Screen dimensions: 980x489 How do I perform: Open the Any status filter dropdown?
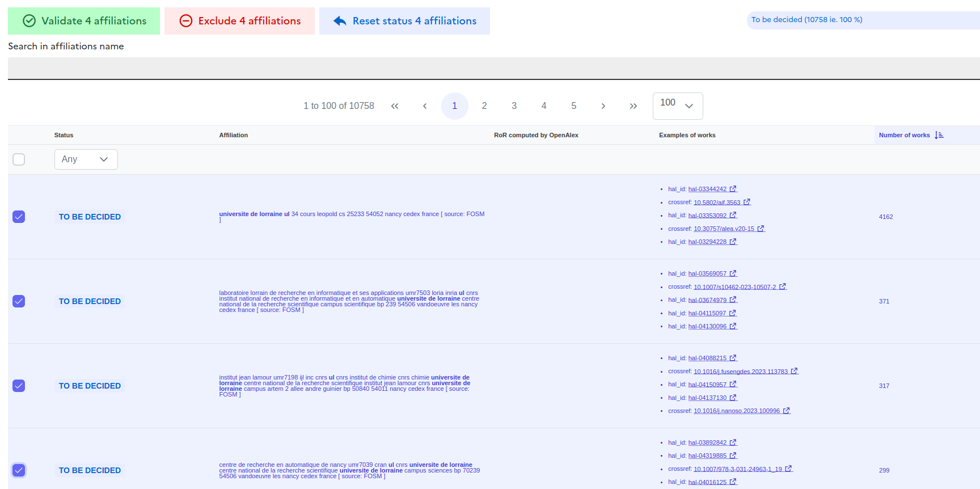86,159
